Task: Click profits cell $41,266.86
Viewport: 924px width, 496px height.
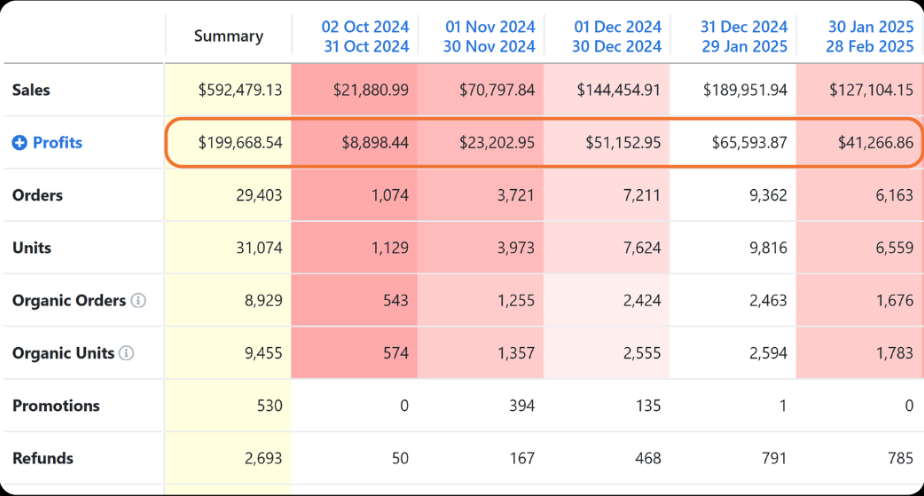Action: click(x=876, y=143)
